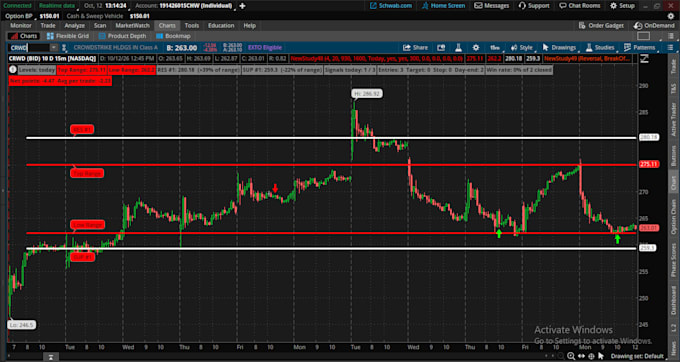Click the 280.18 price bubble on axis
Viewport: 680px width, 362px height.
[649, 137]
